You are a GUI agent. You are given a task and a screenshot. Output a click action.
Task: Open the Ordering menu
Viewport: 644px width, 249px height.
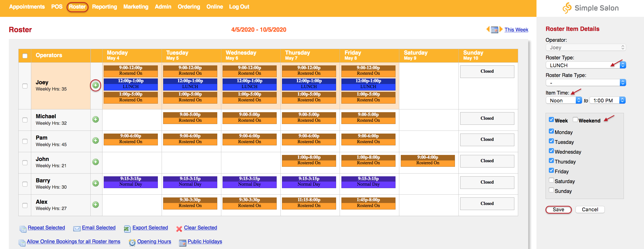189,7
